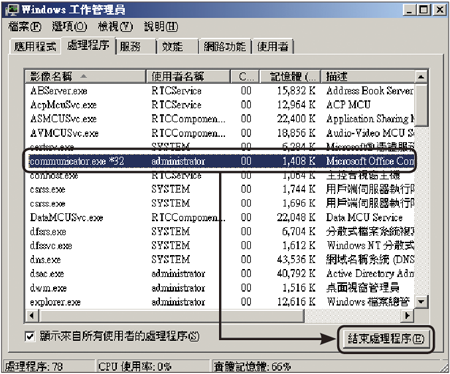Open the 說明(H) menu
450x374 pixels.
click(161, 27)
